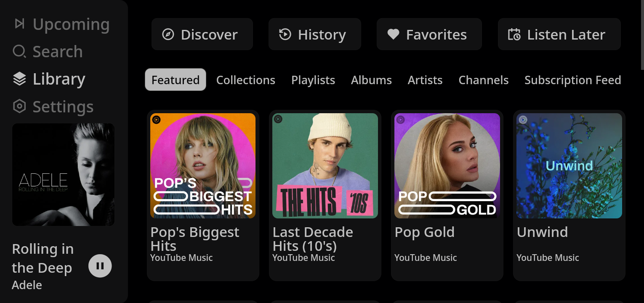
Task: Click the Listen Later calendar clock icon
Action: click(514, 35)
